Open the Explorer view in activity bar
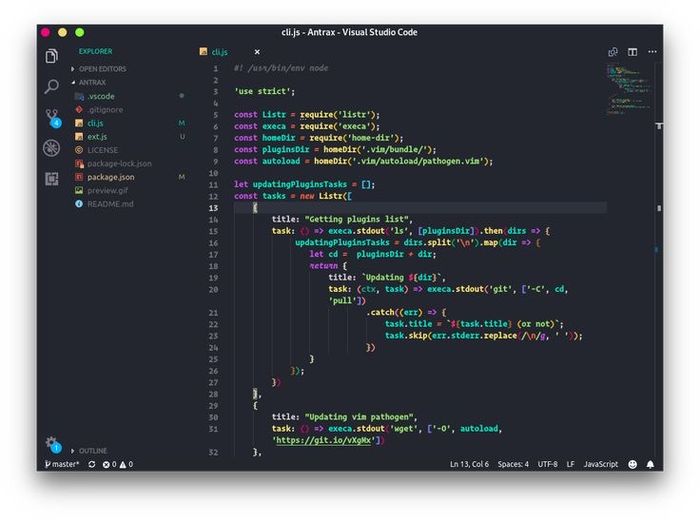700x520 pixels. 52,56
